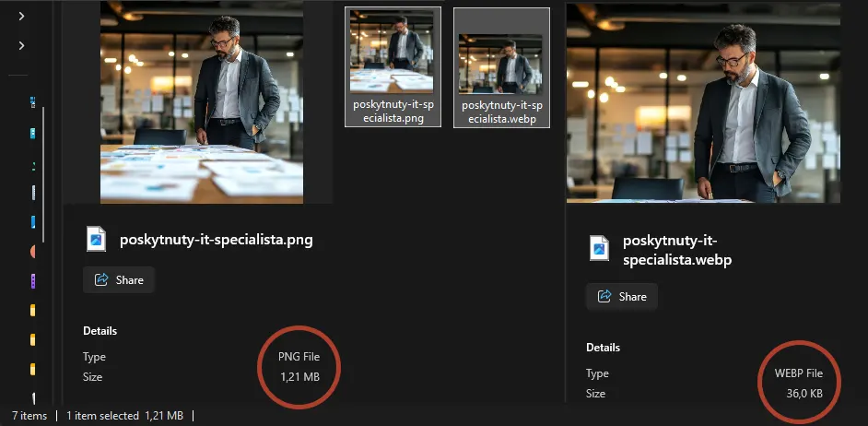Select the bottom yellow folder in sidebar
This screenshot has height=426, width=868.
coord(33,369)
